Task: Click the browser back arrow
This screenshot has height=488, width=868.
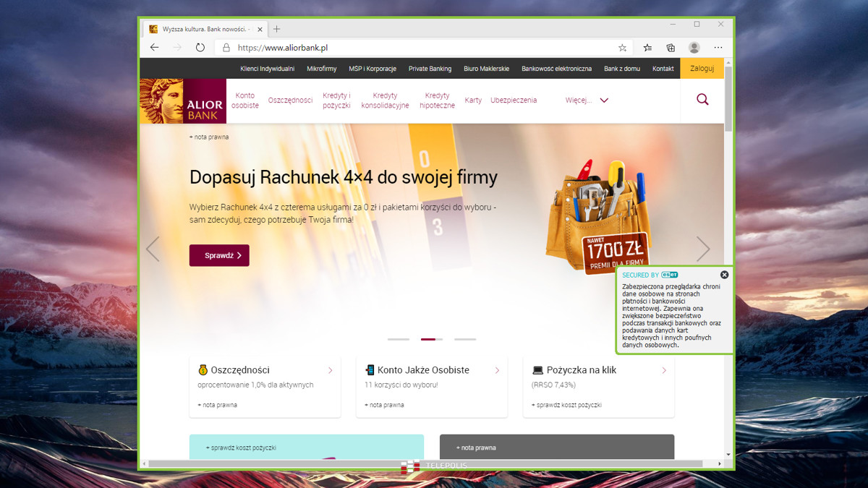Action: pos(154,48)
